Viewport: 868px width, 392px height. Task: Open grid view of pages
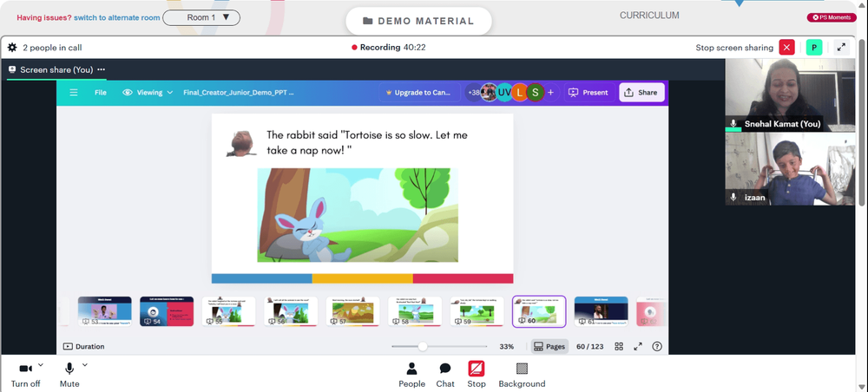(x=619, y=347)
